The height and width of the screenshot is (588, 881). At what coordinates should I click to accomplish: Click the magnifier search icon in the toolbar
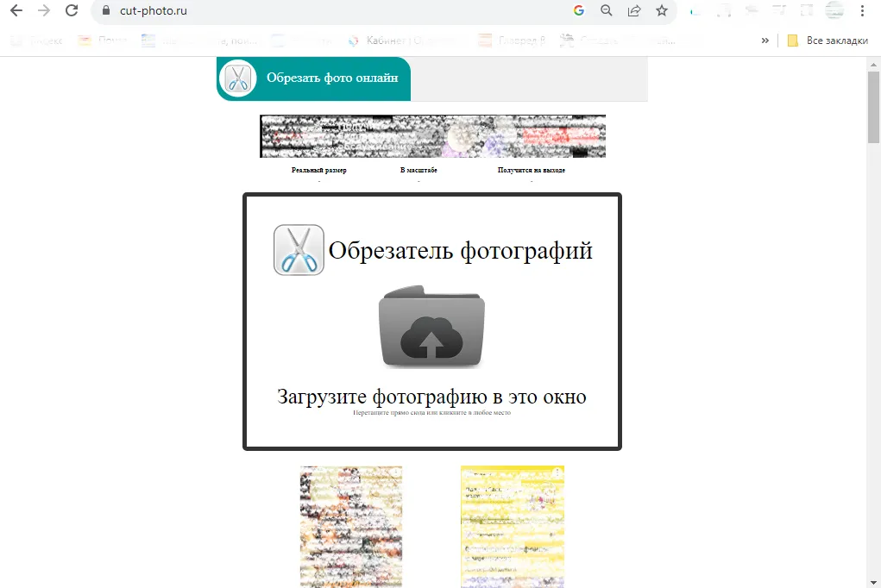[607, 10]
